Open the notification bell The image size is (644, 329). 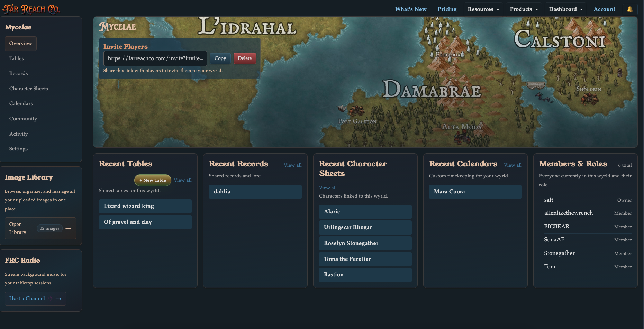(630, 9)
